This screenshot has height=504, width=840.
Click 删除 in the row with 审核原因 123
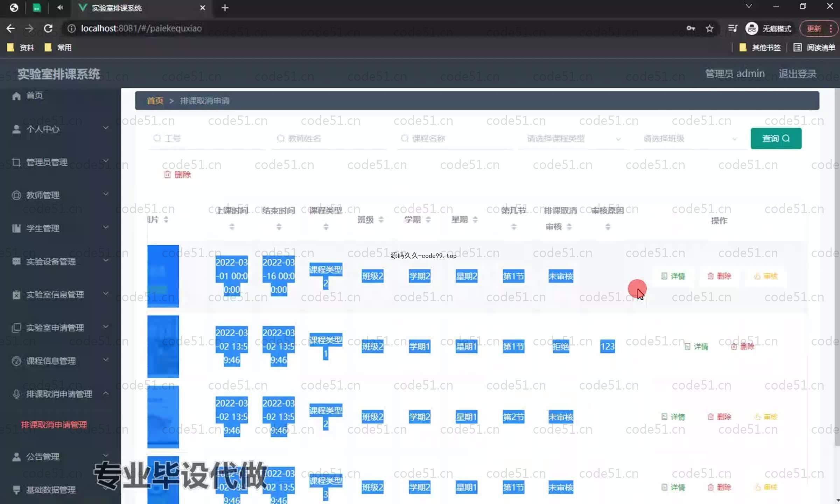pyautogui.click(x=742, y=346)
